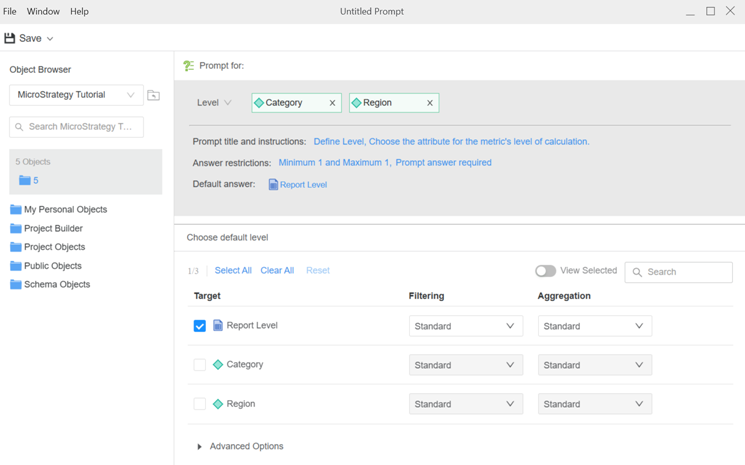Expand the Advanced Options section
The width and height of the screenshot is (745, 465).
point(200,447)
